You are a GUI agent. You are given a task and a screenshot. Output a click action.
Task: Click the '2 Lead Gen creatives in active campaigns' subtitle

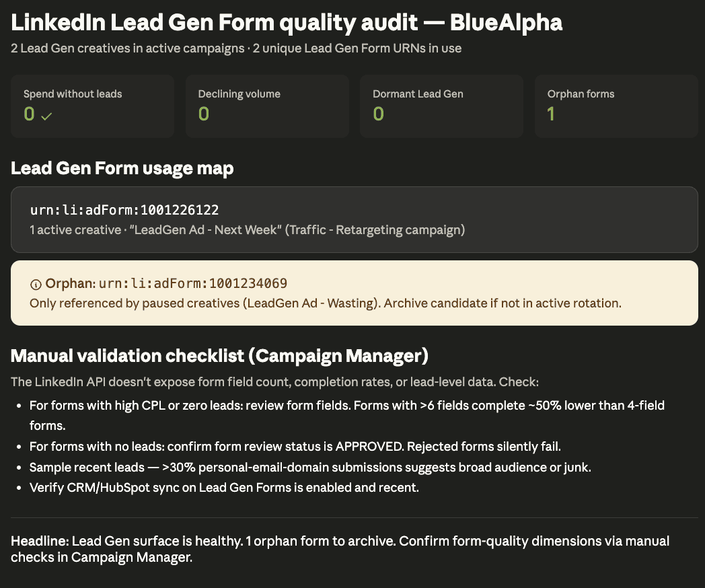[236, 48]
